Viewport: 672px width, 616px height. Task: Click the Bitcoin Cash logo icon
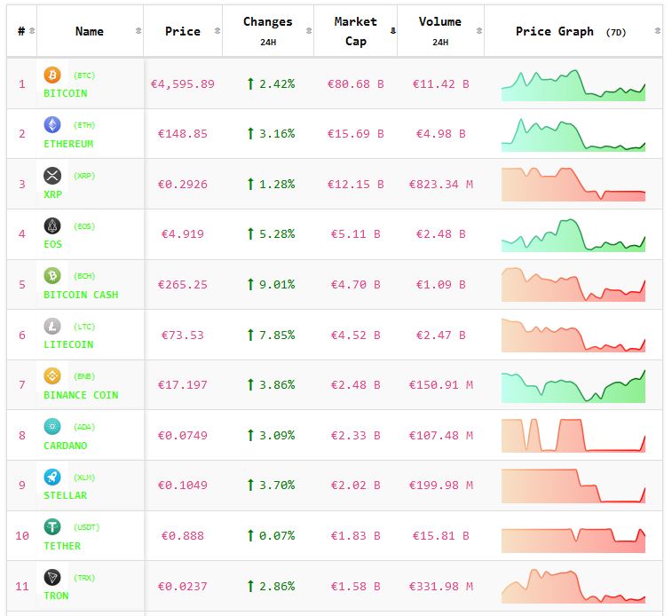point(52,276)
